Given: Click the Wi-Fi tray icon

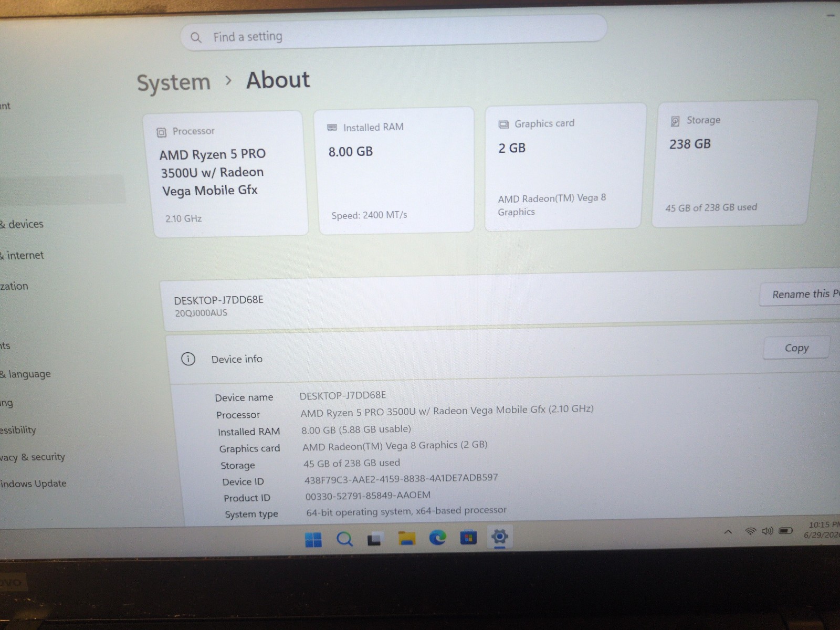Looking at the screenshot, I should click(x=751, y=531).
